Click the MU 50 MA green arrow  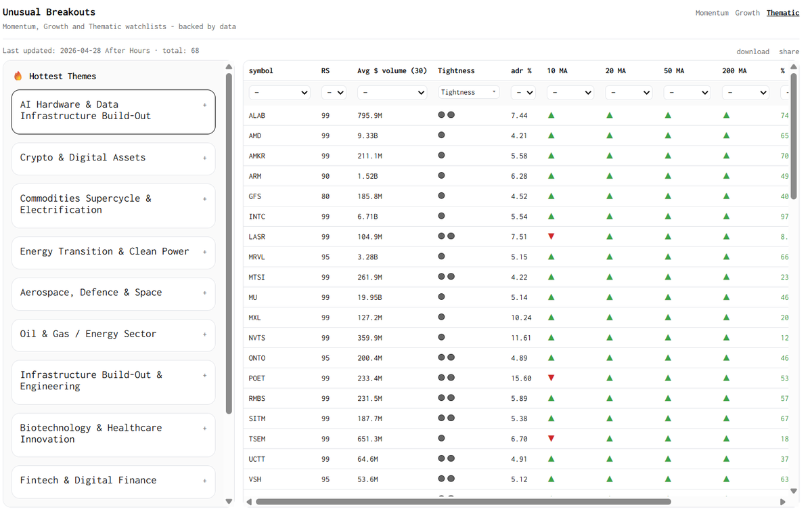pos(669,297)
